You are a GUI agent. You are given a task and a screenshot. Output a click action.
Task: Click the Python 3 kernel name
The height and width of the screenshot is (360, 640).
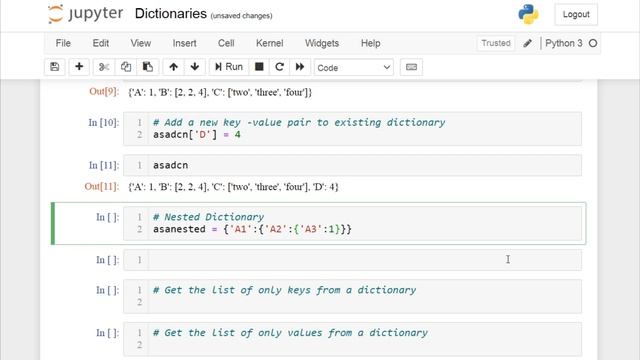pyautogui.click(x=564, y=43)
